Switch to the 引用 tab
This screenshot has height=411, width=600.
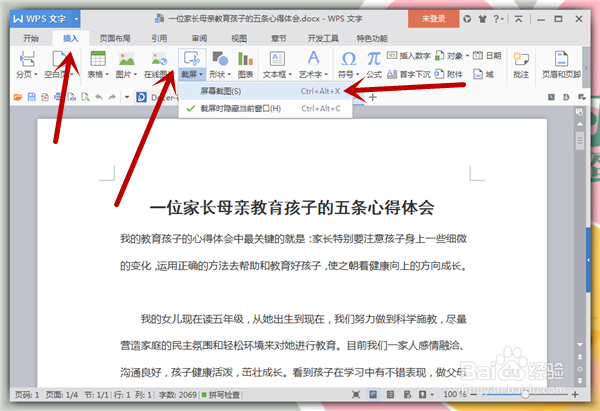tap(159, 38)
